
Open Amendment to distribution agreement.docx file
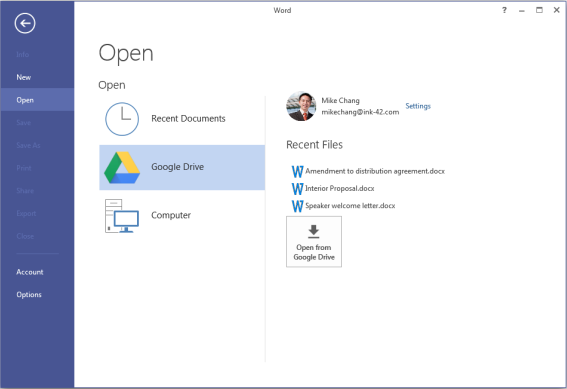coord(375,171)
